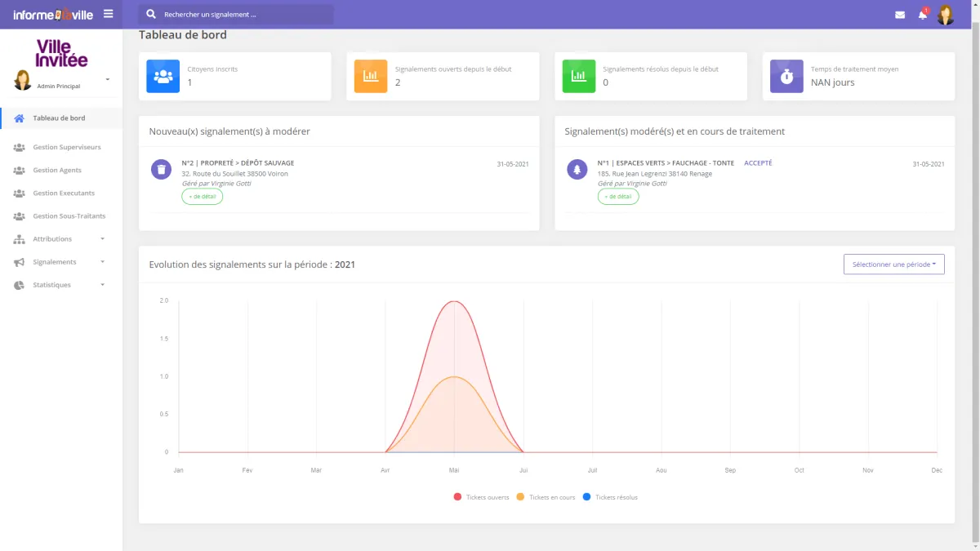Click the N°2 | PROPRETÉ > DÉPÔT SAUVAGE title
Image resolution: width=980 pixels, height=551 pixels.
pyautogui.click(x=238, y=163)
